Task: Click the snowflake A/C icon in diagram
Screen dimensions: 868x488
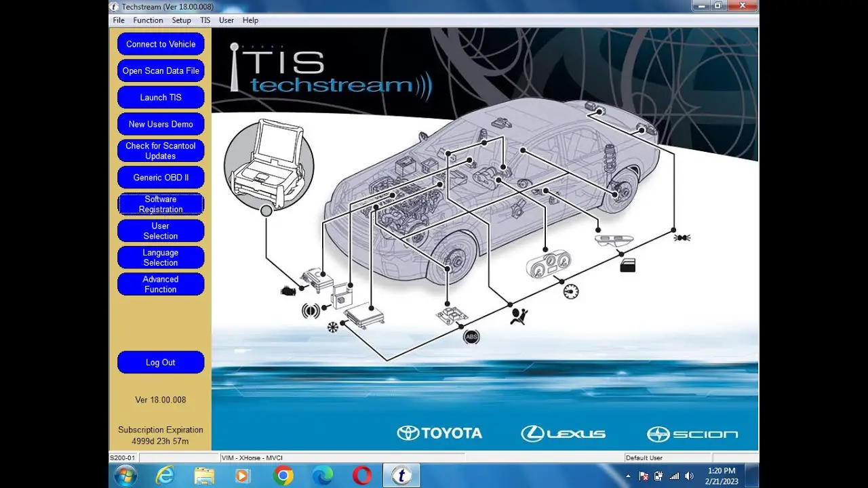Action: click(x=332, y=327)
